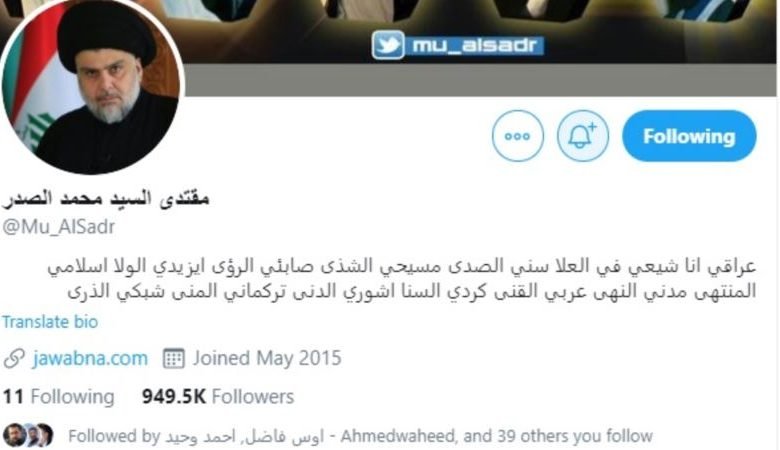Click the Arabic bio paragraph text
Image resolution: width=780 pixels, height=450 pixels.
[x=402, y=278]
